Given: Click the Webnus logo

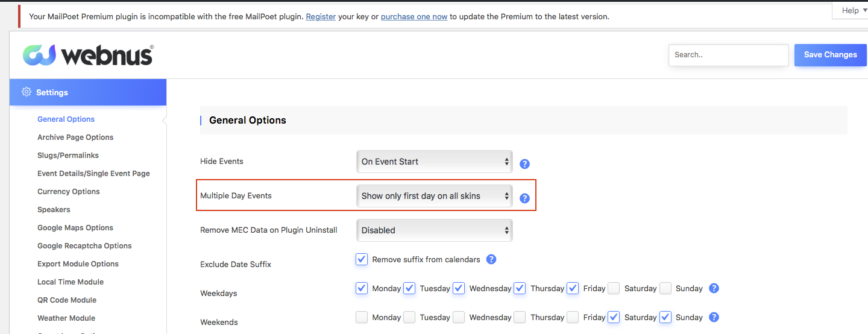Looking at the screenshot, I should 88,55.
